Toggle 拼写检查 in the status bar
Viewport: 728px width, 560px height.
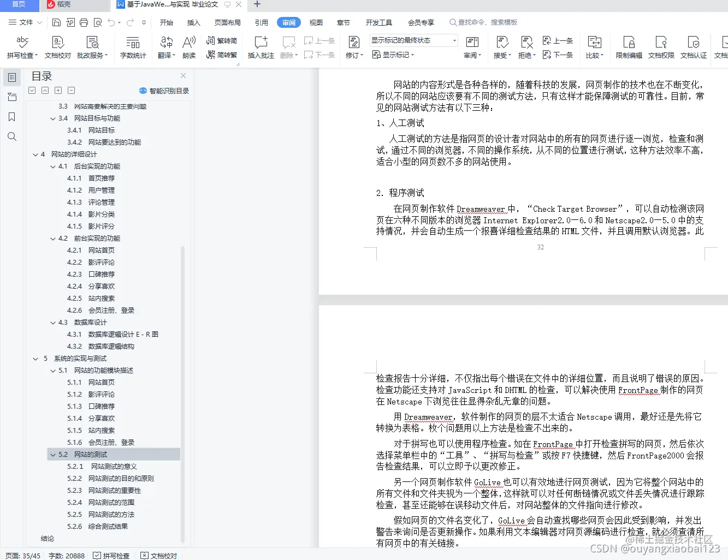pos(111,556)
